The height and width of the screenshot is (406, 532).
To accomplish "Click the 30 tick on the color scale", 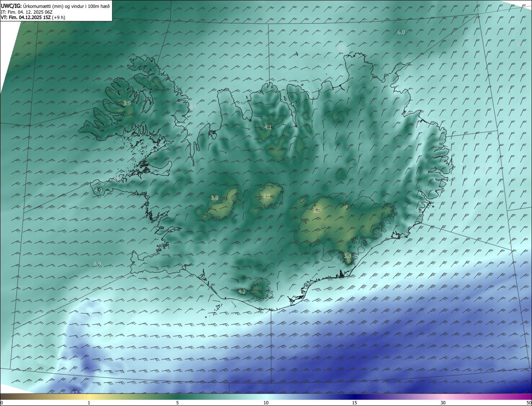I will 443,403.
